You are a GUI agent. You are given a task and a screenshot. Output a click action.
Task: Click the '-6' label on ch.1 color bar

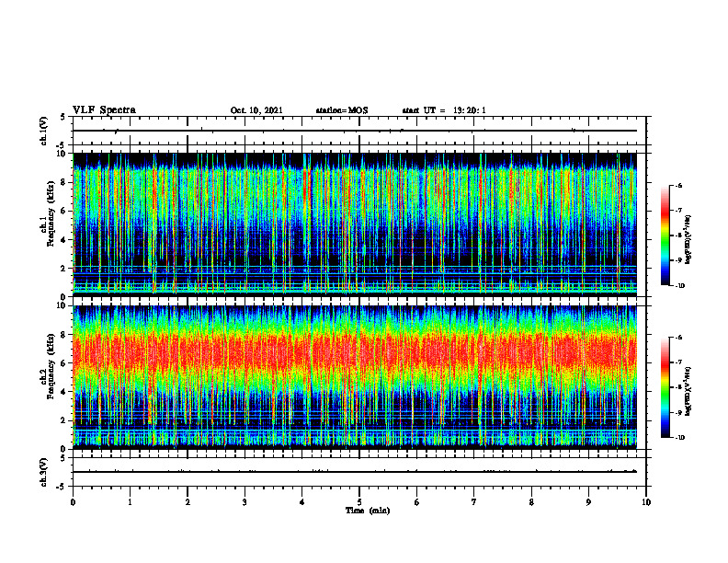[x=678, y=185]
